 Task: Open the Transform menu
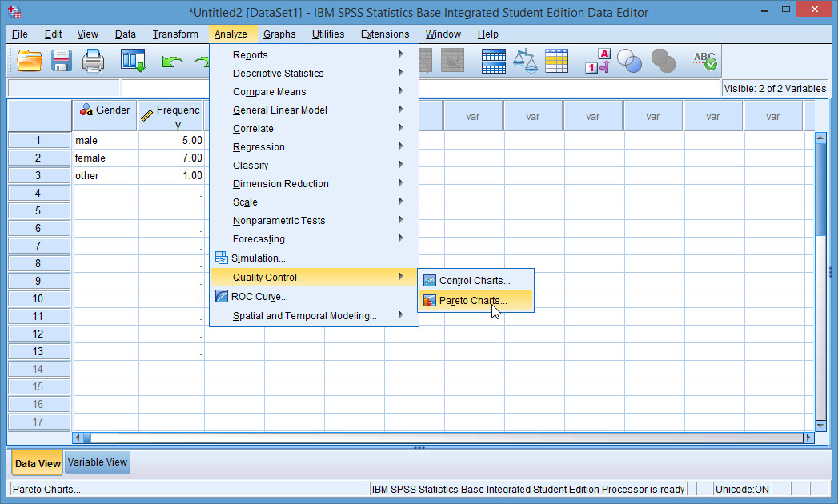tap(175, 34)
